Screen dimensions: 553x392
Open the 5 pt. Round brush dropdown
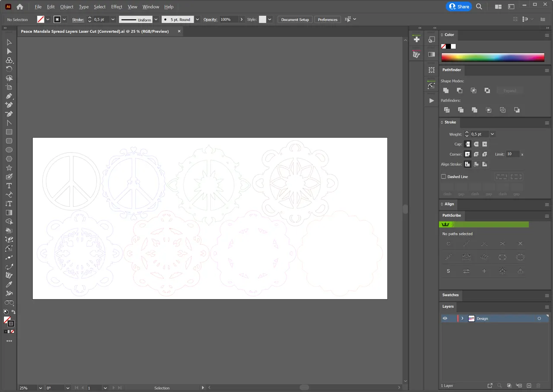pyautogui.click(x=197, y=19)
